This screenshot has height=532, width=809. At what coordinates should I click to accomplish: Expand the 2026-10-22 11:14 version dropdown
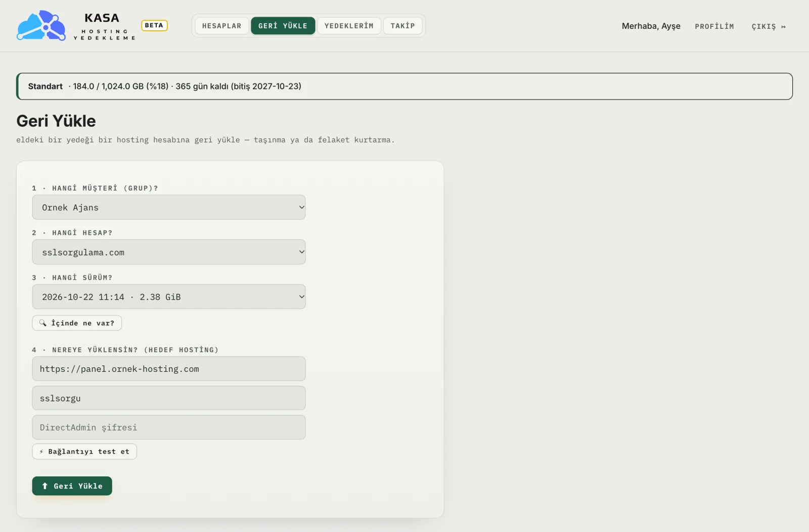tap(169, 297)
